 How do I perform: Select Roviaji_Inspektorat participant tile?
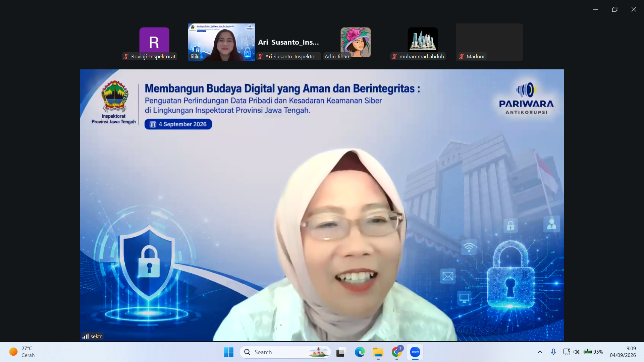point(154,42)
